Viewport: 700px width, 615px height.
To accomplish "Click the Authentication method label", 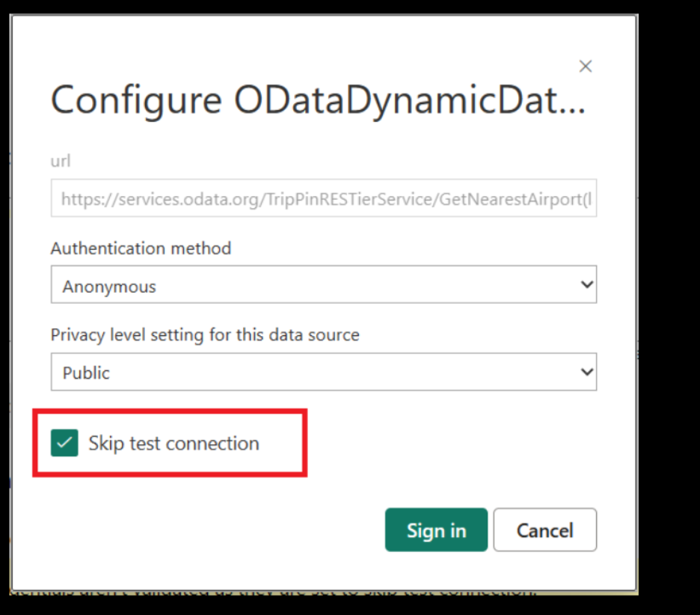I will (x=141, y=248).
